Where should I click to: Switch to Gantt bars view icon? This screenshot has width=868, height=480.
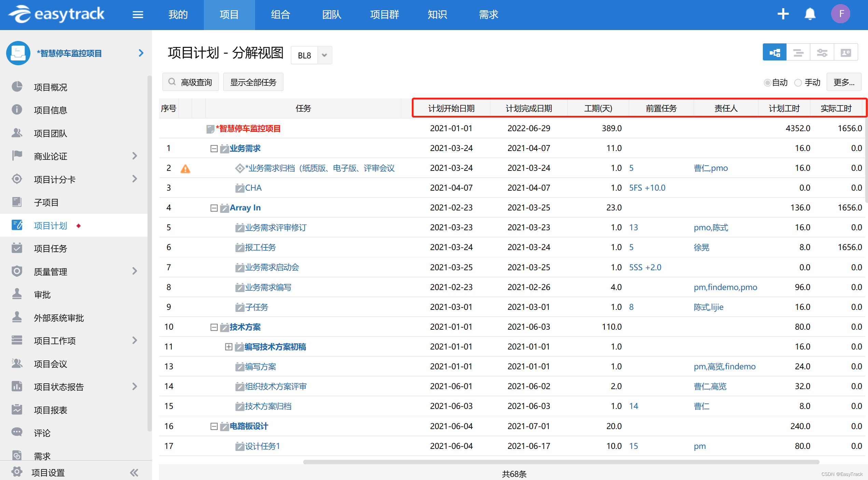tap(798, 53)
